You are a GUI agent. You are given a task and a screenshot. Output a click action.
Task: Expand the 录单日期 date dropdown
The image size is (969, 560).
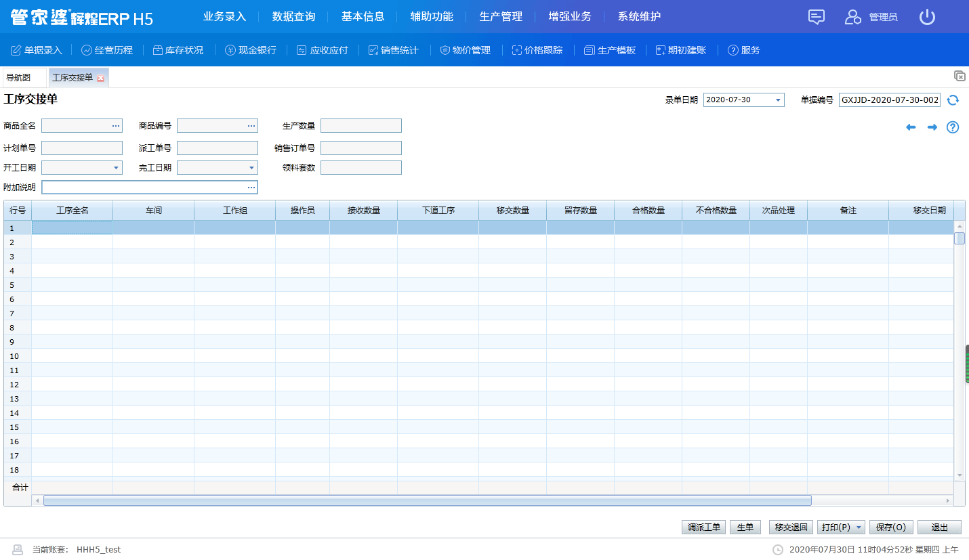pyautogui.click(x=778, y=100)
